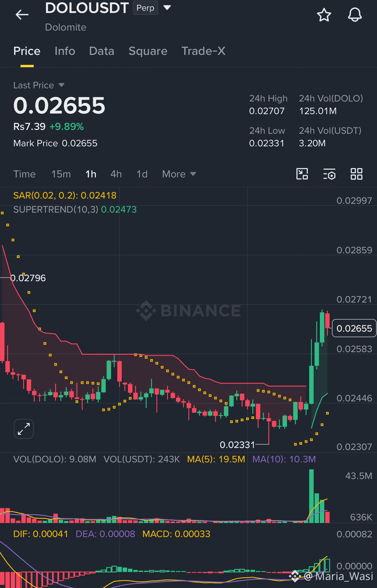Go back with the left arrow icon

(22, 15)
